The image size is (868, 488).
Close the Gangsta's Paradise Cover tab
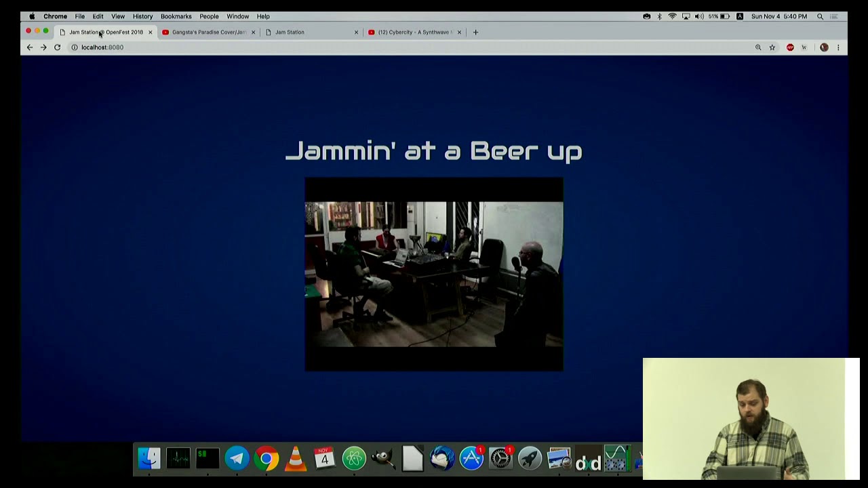pos(254,32)
